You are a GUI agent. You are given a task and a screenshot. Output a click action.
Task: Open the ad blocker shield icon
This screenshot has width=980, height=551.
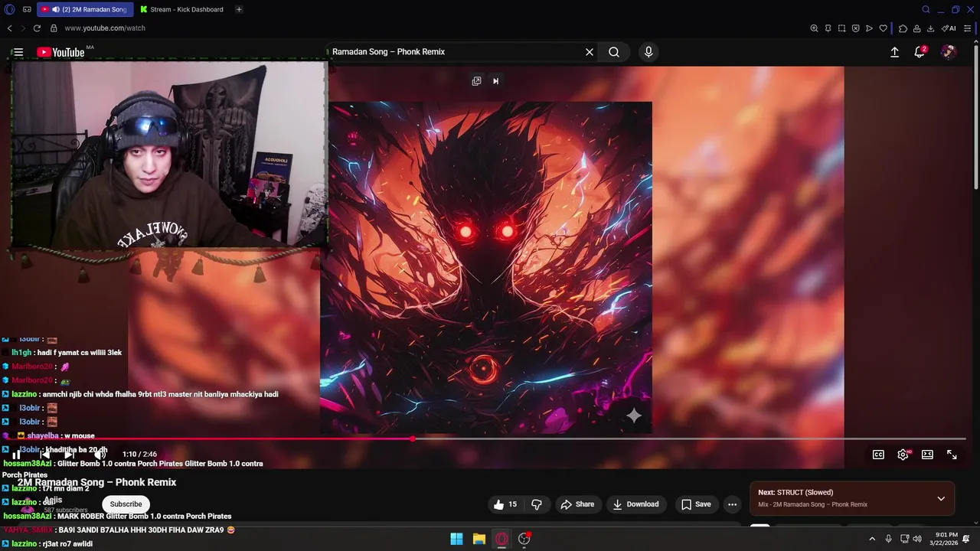(855, 28)
